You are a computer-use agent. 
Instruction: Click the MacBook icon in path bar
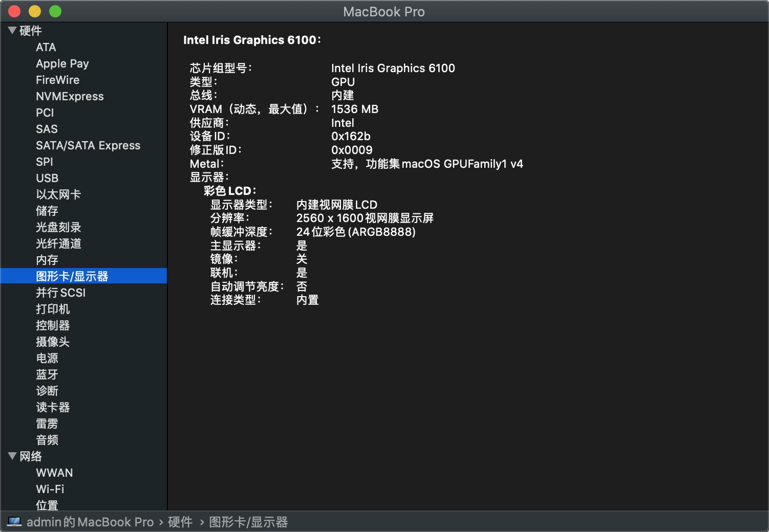click(x=14, y=522)
